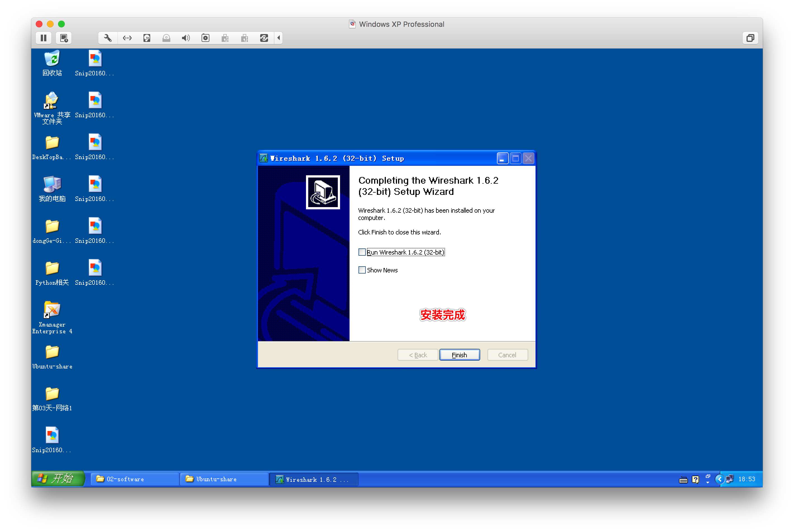Collapse the VMware toolbar arrow

tap(279, 38)
